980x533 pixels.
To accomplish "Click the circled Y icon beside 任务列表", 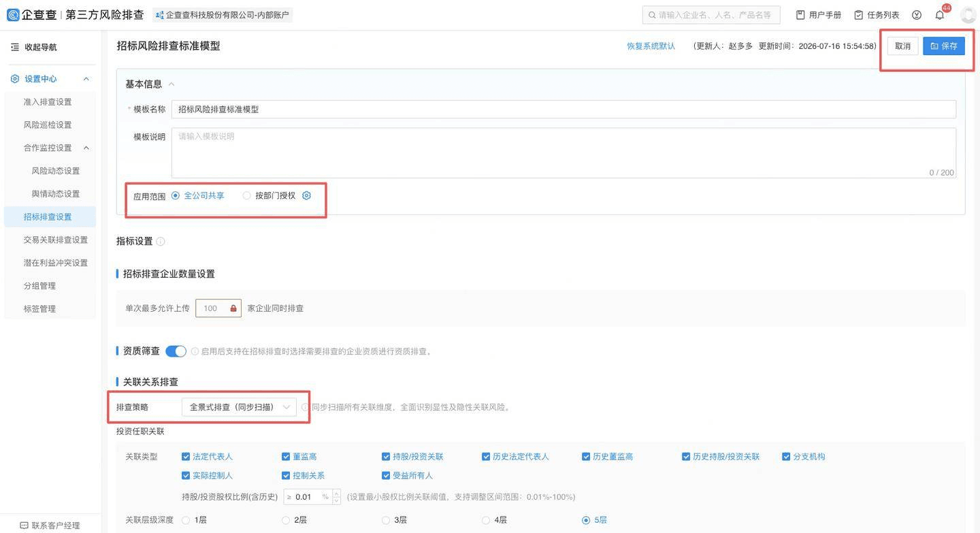I will [917, 15].
